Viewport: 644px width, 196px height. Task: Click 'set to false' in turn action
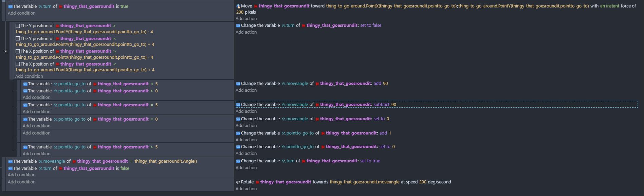[x=371, y=25]
